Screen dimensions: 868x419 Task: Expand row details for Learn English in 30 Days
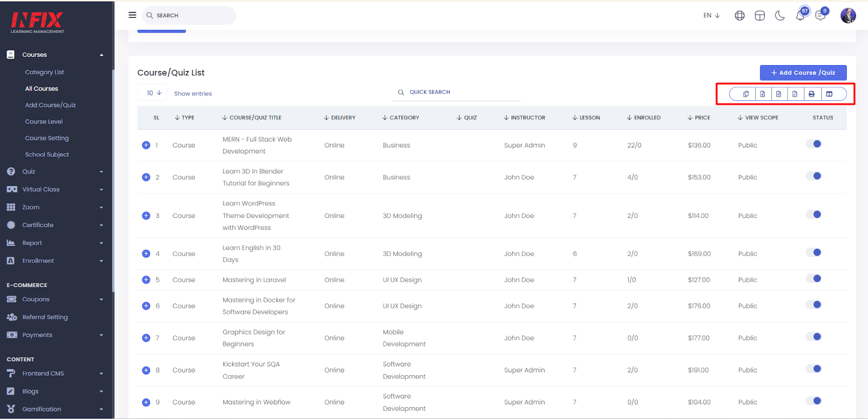[146, 254]
